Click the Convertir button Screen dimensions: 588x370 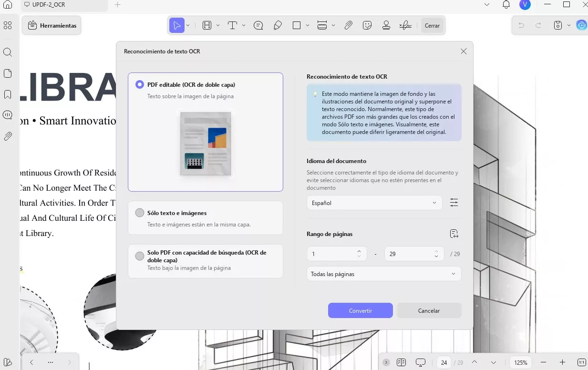tap(361, 310)
